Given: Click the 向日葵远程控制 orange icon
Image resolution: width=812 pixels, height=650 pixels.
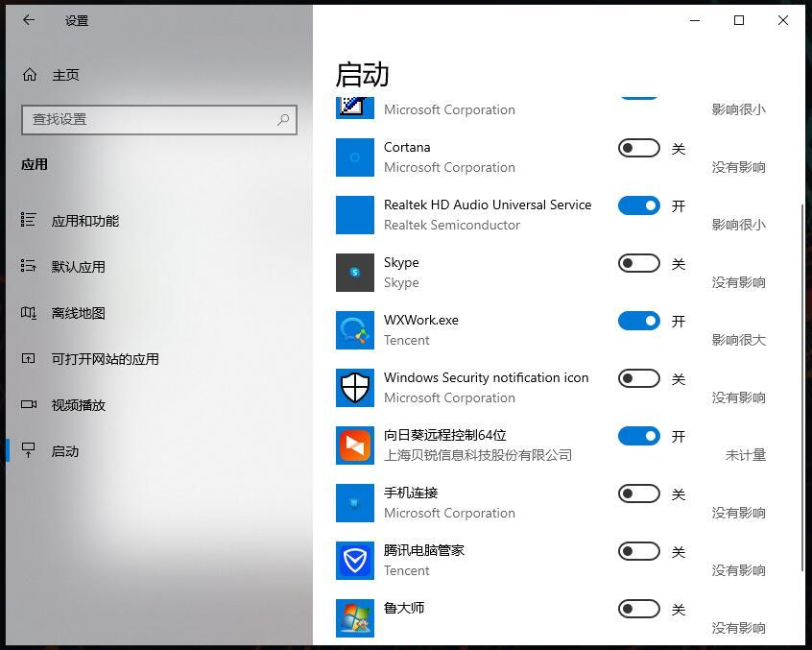Looking at the screenshot, I should [x=354, y=445].
